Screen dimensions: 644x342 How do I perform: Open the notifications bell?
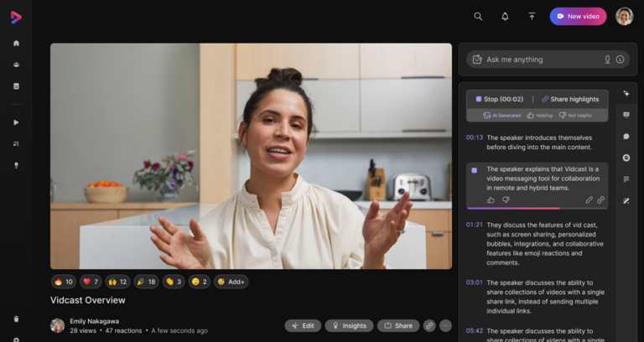tap(505, 16)
